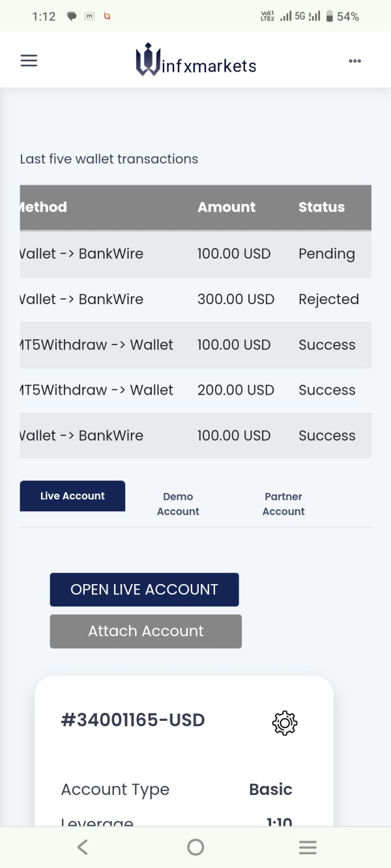Screen dimensions: 391x868
Task: Tap the 200.00 USD MT5Withdraw transaction
Action: [195, 390]
